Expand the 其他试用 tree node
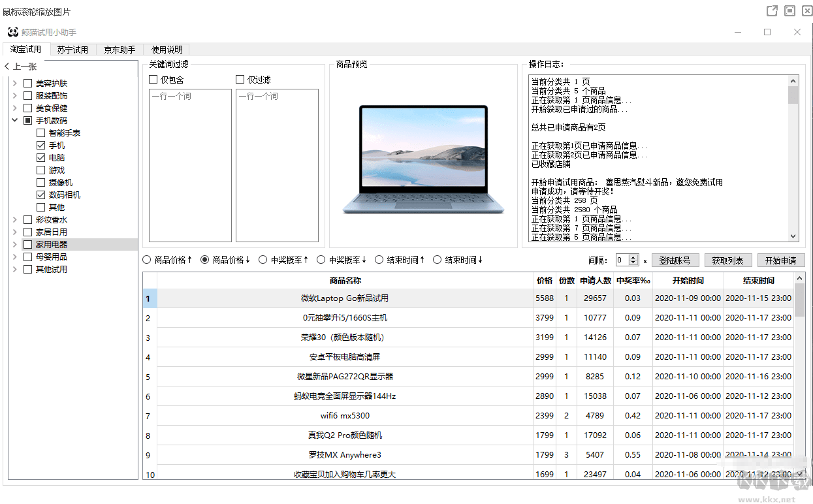Screen dimensions: 813x504 click(x=14, y=270)
